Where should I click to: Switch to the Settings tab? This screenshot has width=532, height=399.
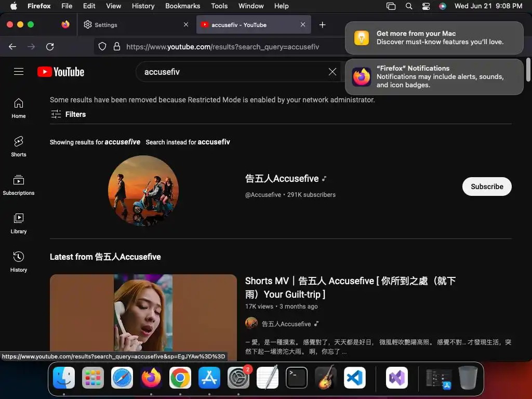point(136,24)
